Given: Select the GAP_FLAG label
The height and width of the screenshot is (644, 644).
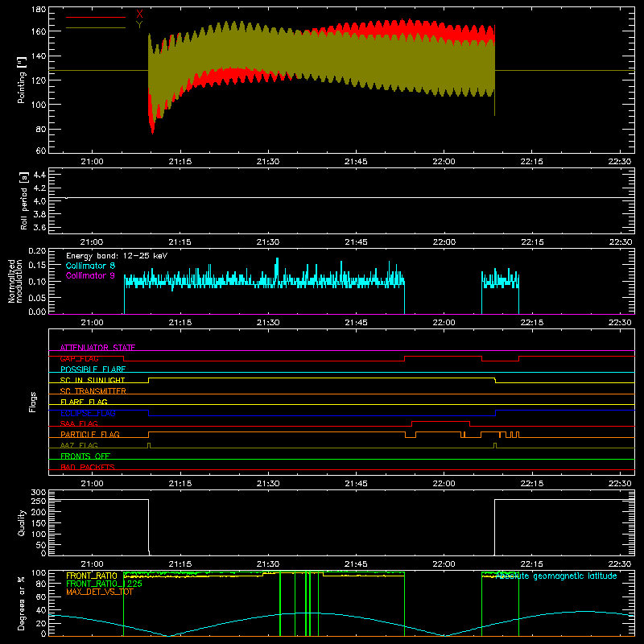Looking at the screenshot, I should (79, 358).
